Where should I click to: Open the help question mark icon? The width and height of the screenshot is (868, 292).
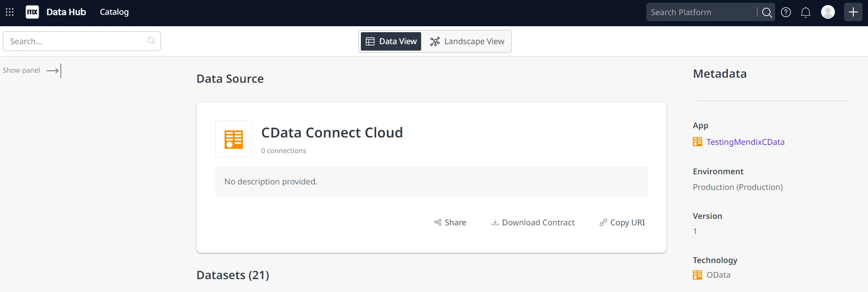click(x=786, y=12)
